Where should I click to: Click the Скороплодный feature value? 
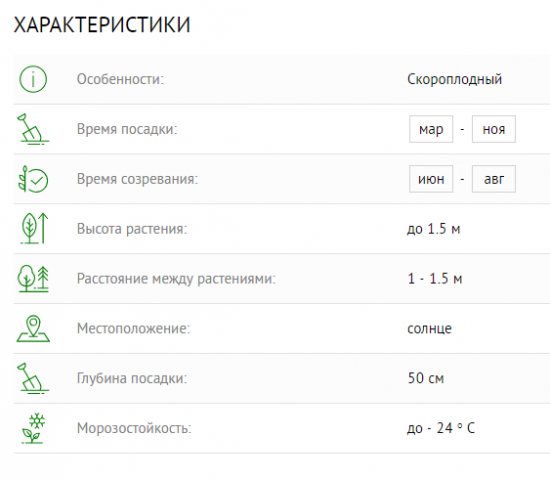click(x=454, y=79)
